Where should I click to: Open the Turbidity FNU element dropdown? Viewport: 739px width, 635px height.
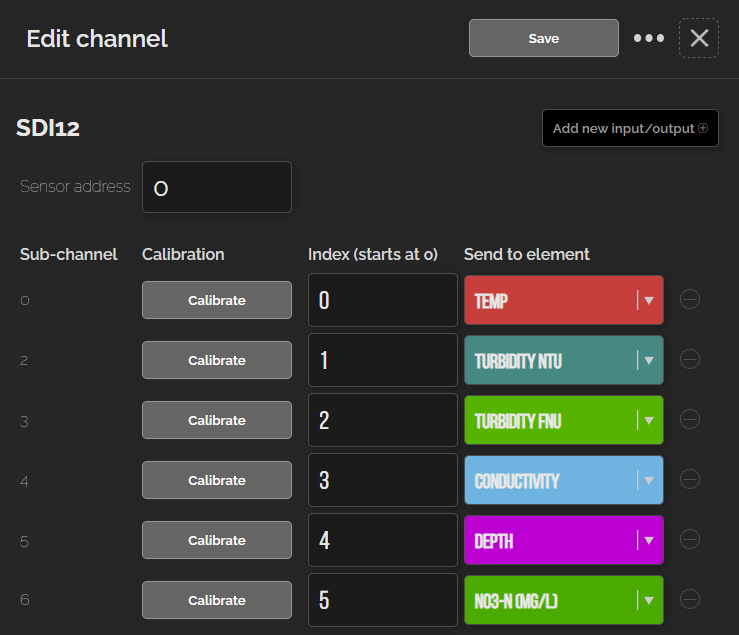[x=564, y=420]
